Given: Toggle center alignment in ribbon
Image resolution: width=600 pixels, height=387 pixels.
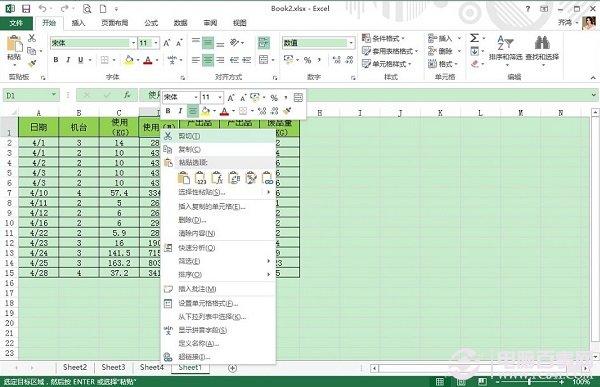Looking at the screenshot, I should click(208, 60).
